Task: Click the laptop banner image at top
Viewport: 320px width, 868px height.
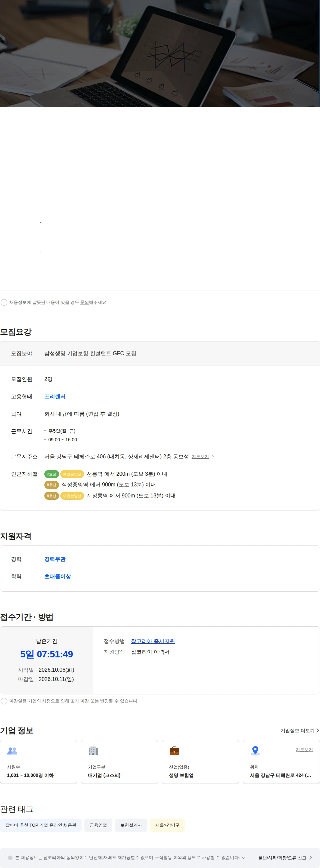Action: (x=160, y=53)
